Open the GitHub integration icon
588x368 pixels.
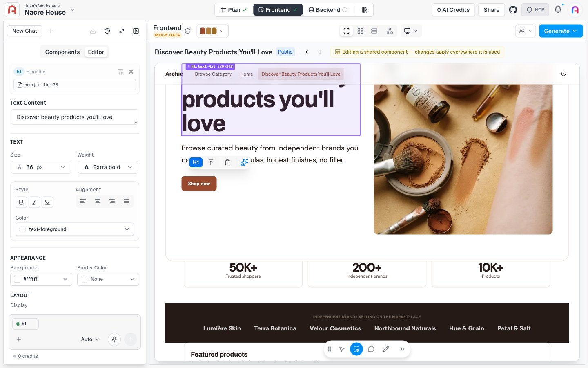click(513, 10)
